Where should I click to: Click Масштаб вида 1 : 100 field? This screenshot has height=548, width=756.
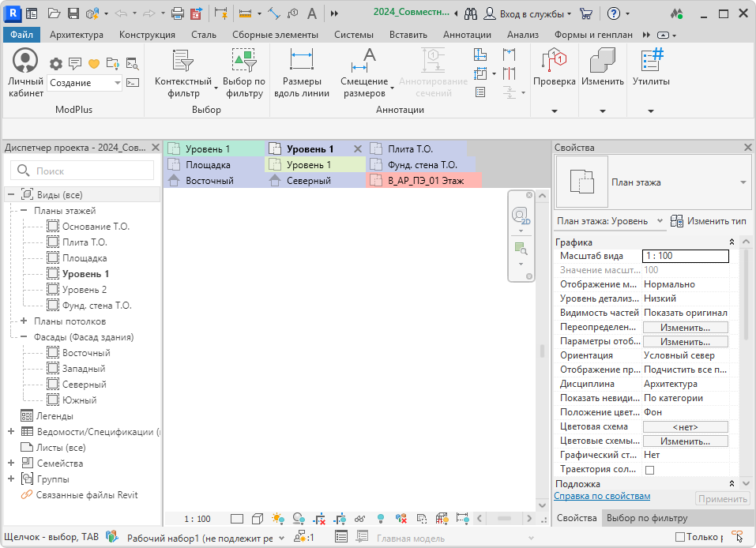click(x=686, y=256)
